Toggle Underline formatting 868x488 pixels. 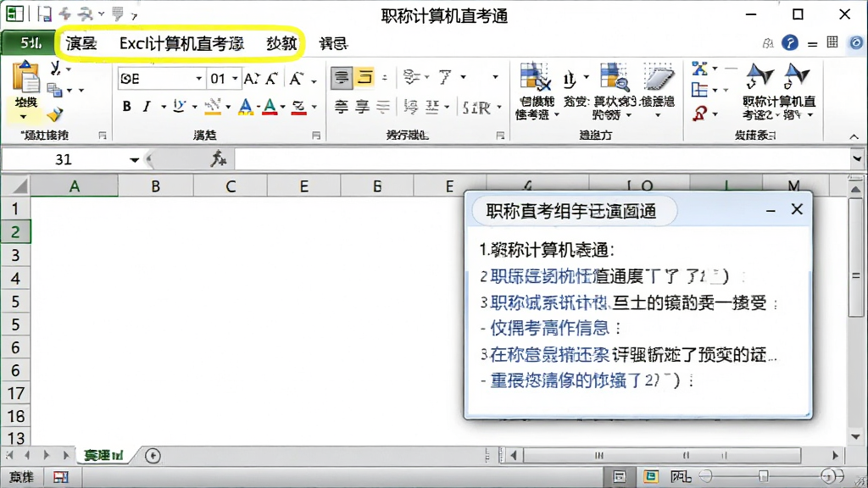click(178, 106)
